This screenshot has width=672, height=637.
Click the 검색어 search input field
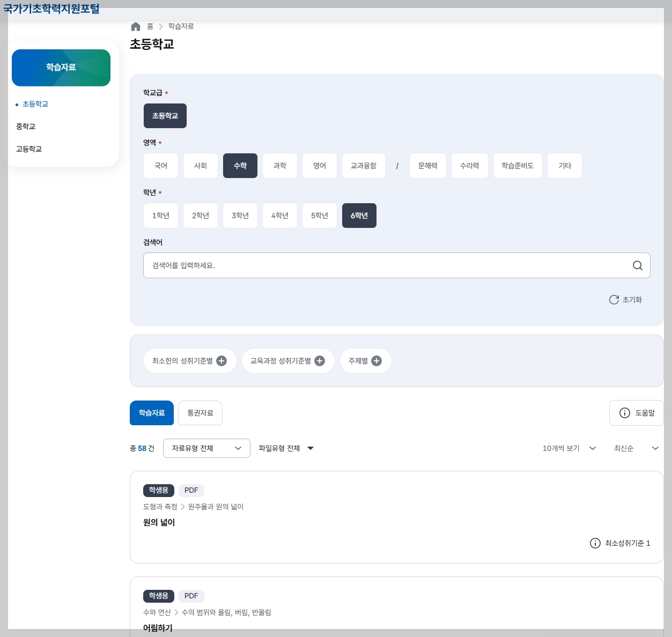(397, 265)
